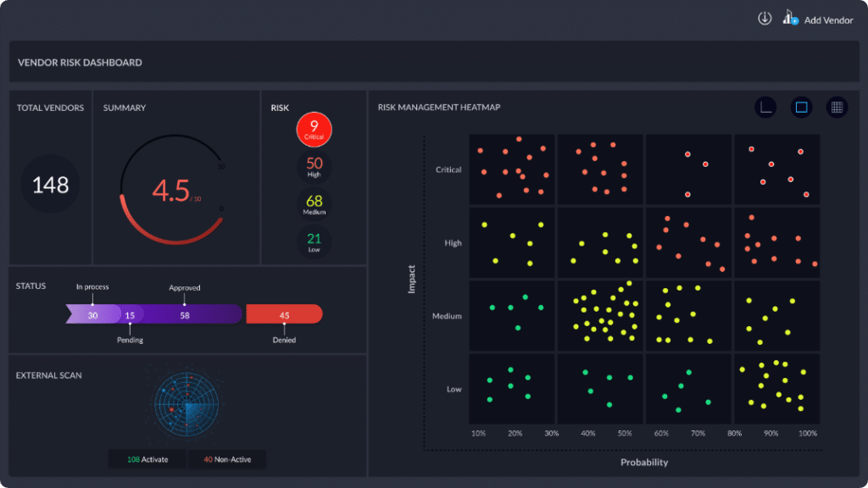The width and height of the screenshot is (868, 488).
Task: Switch heatmap to axis chart view
Action: pos(765,108)
